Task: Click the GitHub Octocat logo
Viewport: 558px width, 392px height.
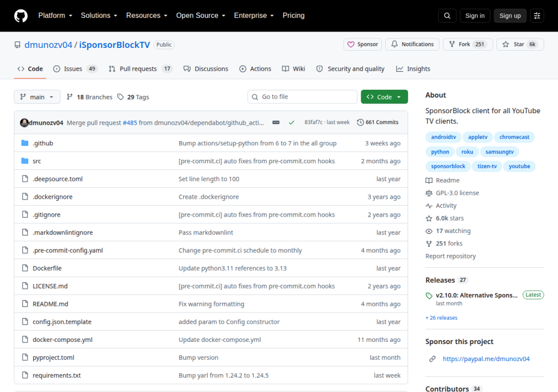Action: click(21, 16)
